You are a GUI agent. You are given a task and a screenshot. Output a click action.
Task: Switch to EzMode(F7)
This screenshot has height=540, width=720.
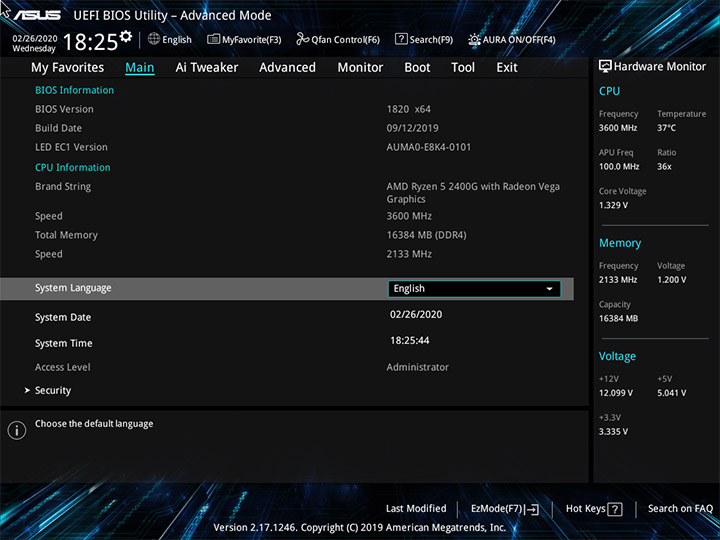click(x=505, y=509)
